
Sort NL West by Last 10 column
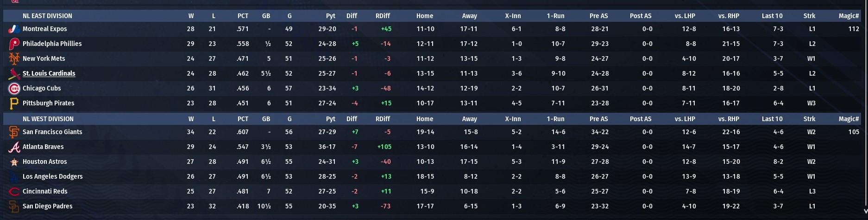tap(772, 119)
